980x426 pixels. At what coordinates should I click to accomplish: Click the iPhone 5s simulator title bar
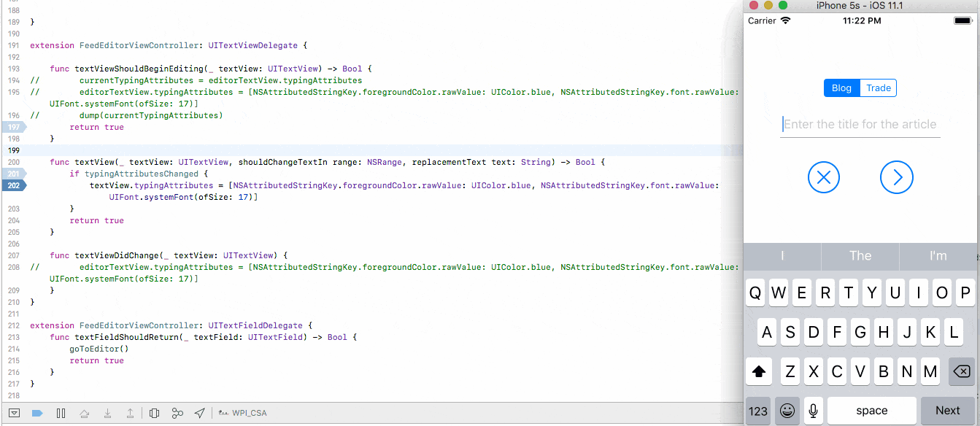(x=861, y=6)
